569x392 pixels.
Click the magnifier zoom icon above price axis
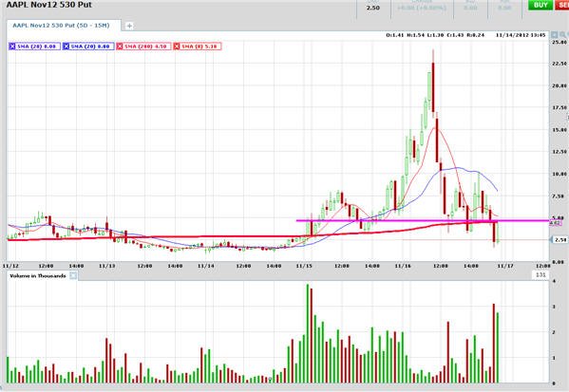(x=563, y=34)
